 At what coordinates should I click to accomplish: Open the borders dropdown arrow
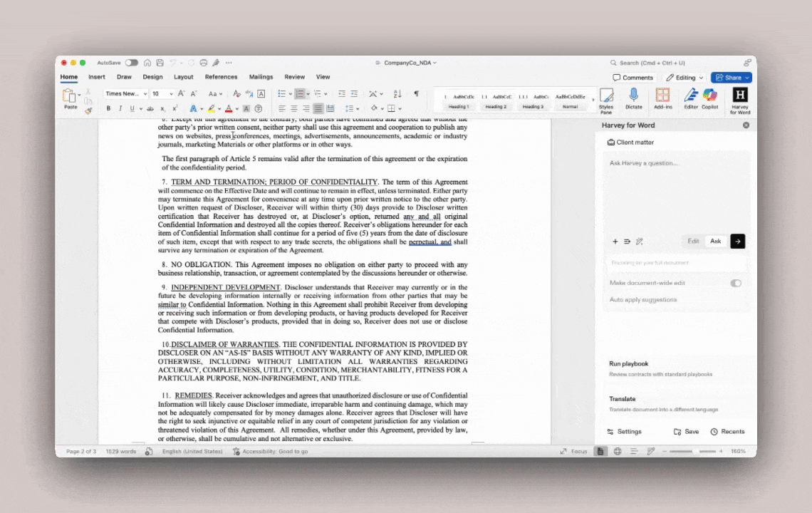tap(400, 109)
